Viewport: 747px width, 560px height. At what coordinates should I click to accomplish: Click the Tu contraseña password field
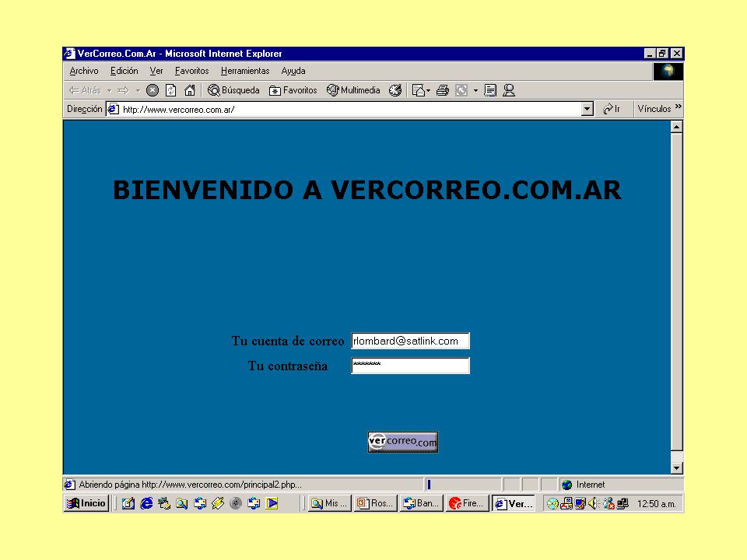pyautogui.click(x=410, y=366)
